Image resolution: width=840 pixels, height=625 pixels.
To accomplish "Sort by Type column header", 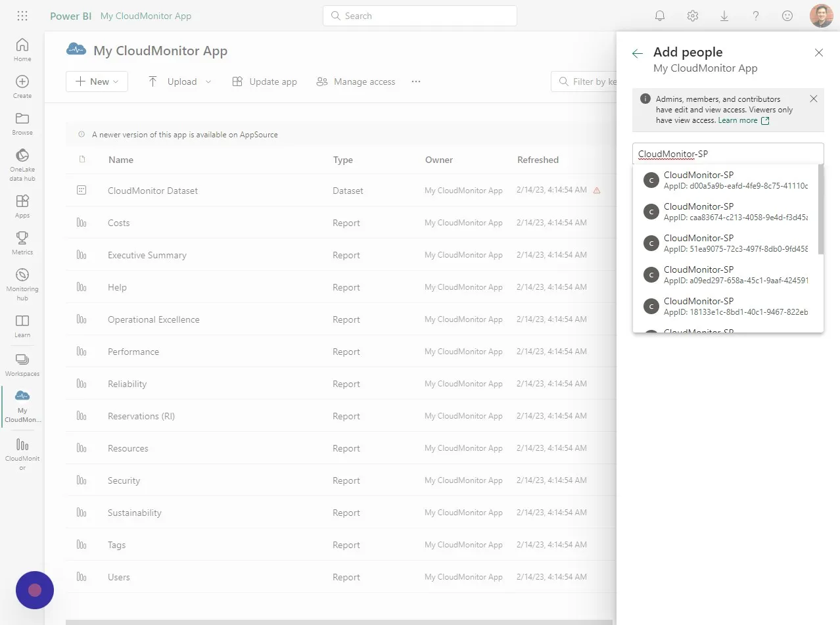I will [342, 160].
